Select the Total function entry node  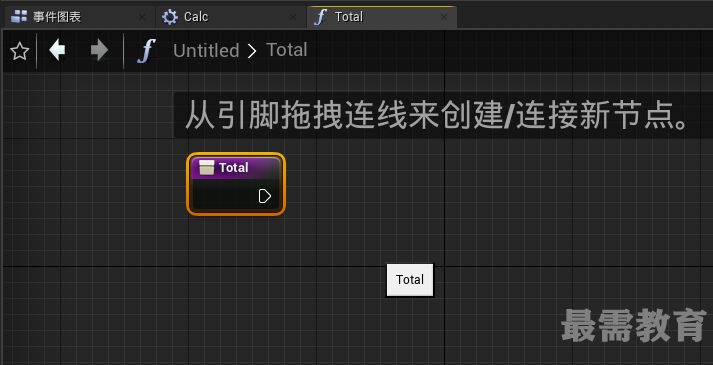pos(236,184)
